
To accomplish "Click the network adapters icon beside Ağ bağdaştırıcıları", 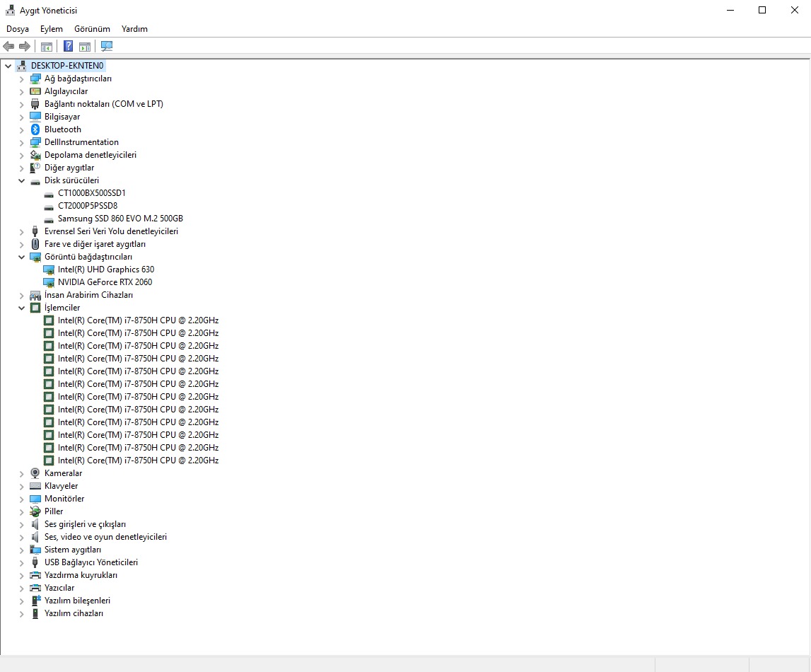I will point(35,79).
